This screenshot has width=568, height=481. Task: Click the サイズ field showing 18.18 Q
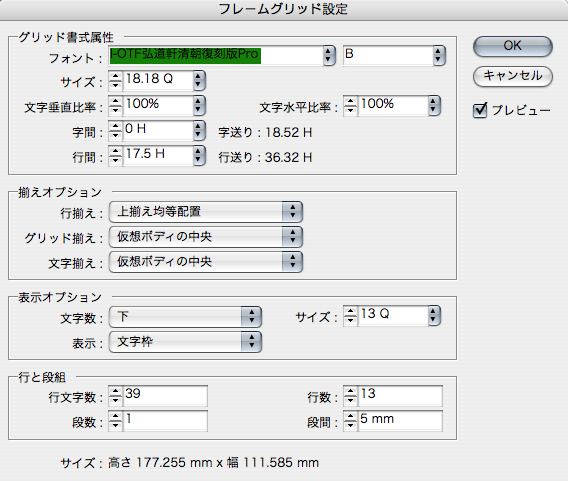(158, 80)
